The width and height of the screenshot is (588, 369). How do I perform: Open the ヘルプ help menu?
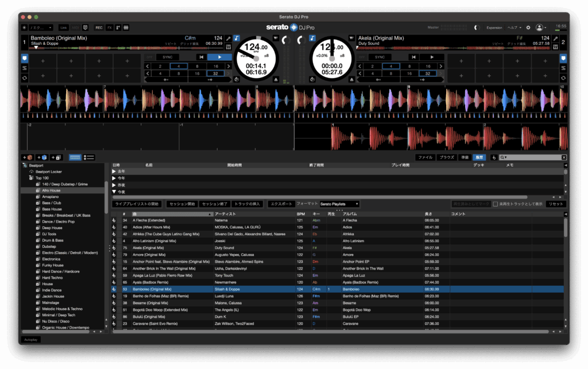(x=514, y=28)
